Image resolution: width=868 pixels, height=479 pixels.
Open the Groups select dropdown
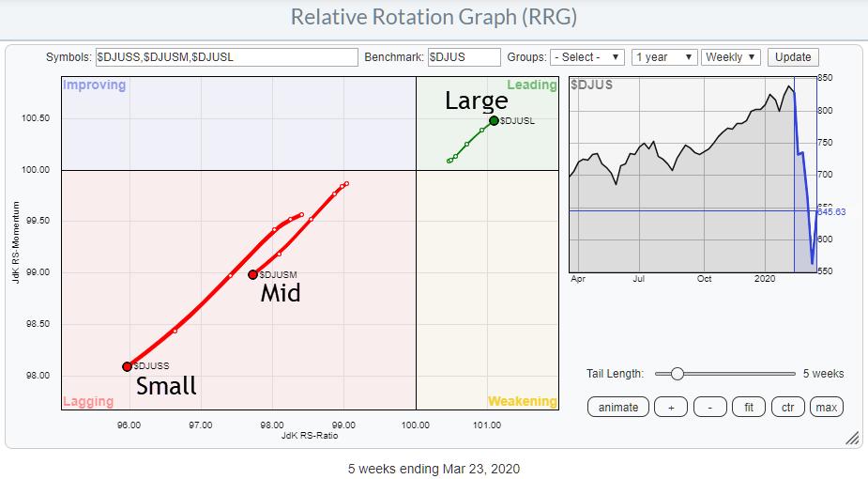coord(586,57)
